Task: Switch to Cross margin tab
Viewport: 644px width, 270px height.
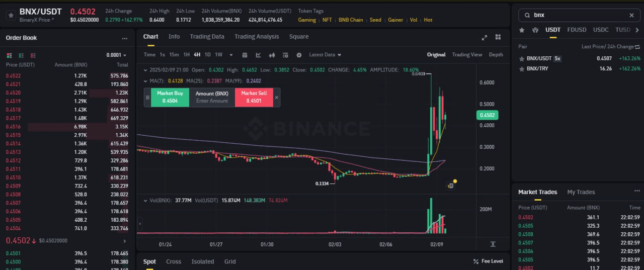Action: click(174, 261)
